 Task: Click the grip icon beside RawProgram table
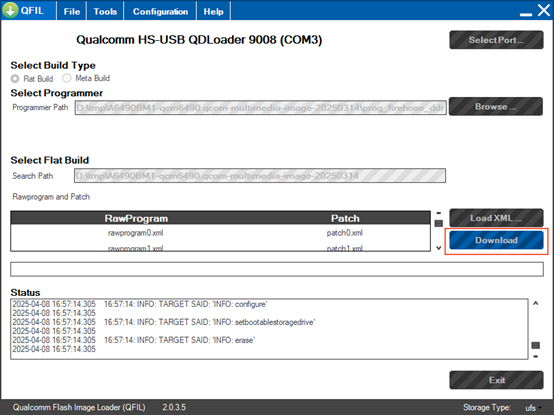point(438,223)
